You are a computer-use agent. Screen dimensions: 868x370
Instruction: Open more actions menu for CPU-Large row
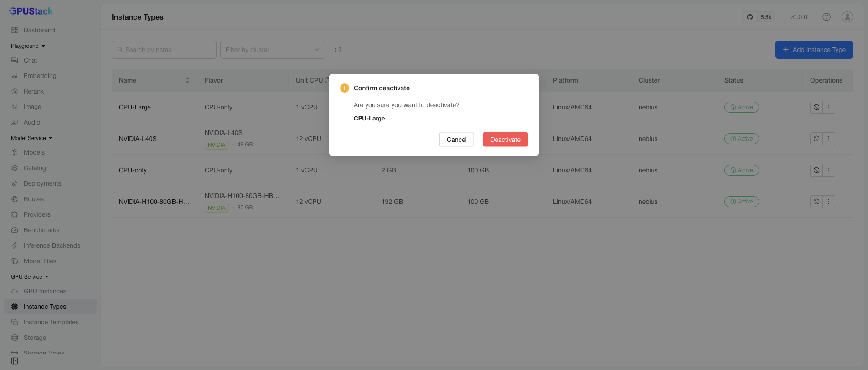coord(829,107)
